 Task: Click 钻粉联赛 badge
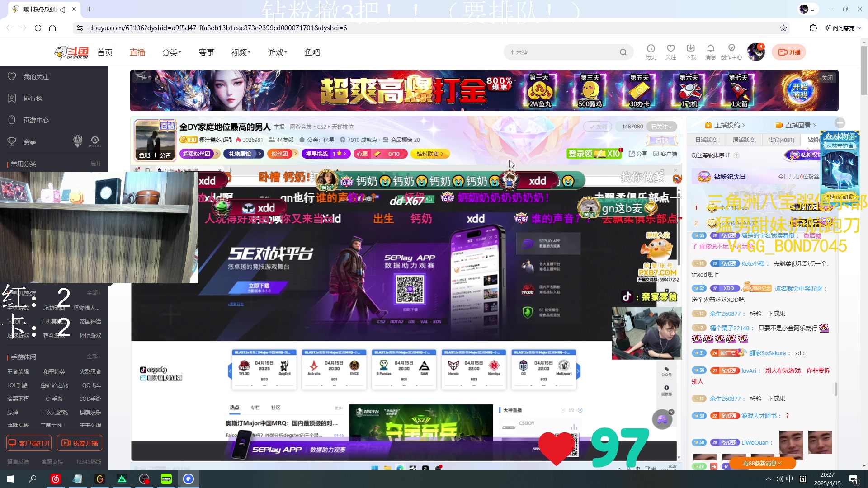[x=430, y=154]
